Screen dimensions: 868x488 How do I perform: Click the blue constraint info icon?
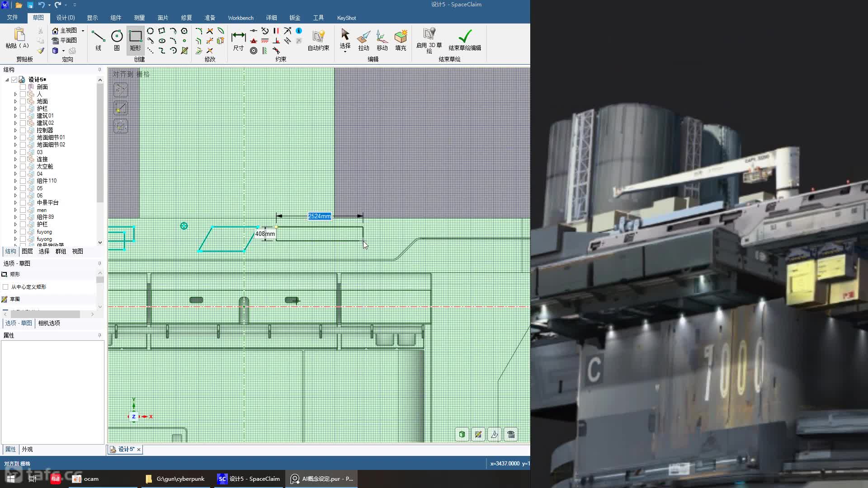click(x=299, y=31)
